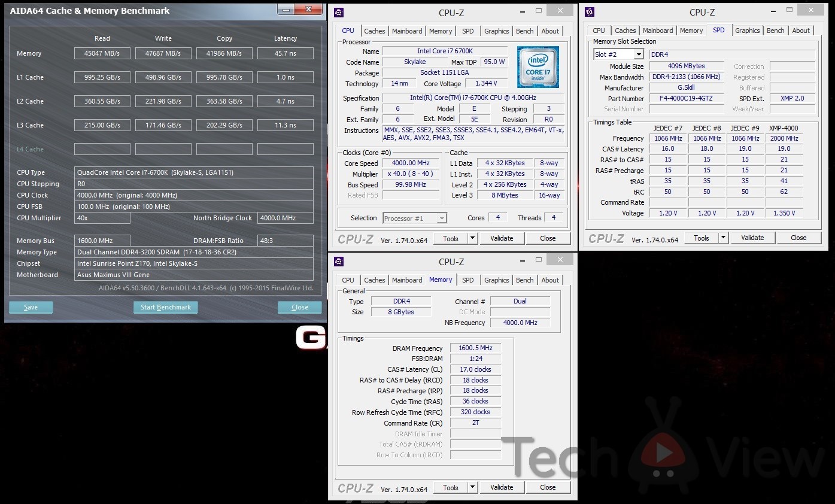Expand Tools arrow in the CPU tab window

click(472, 238)
